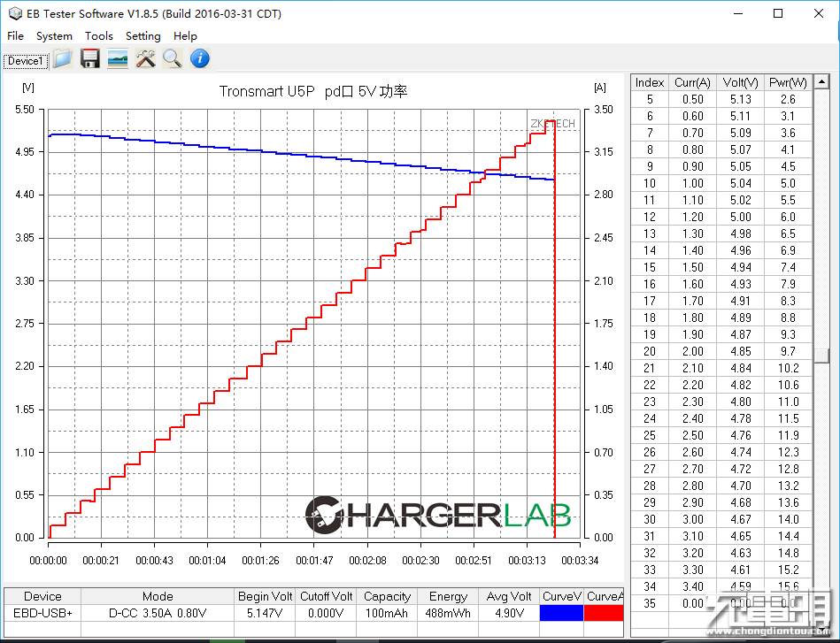
Task: Click the 3.50 current axis label
Action: pos(603,110)
